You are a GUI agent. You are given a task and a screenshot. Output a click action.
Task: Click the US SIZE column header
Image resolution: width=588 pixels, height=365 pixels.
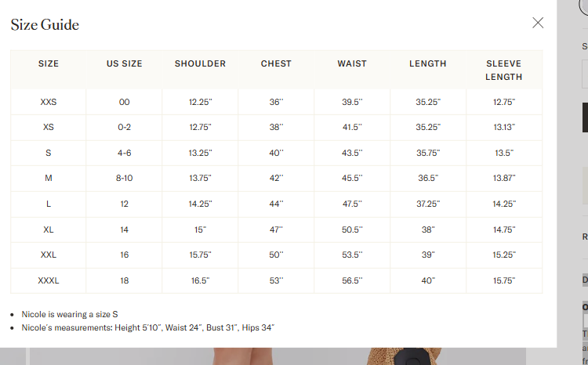point(125,63)
